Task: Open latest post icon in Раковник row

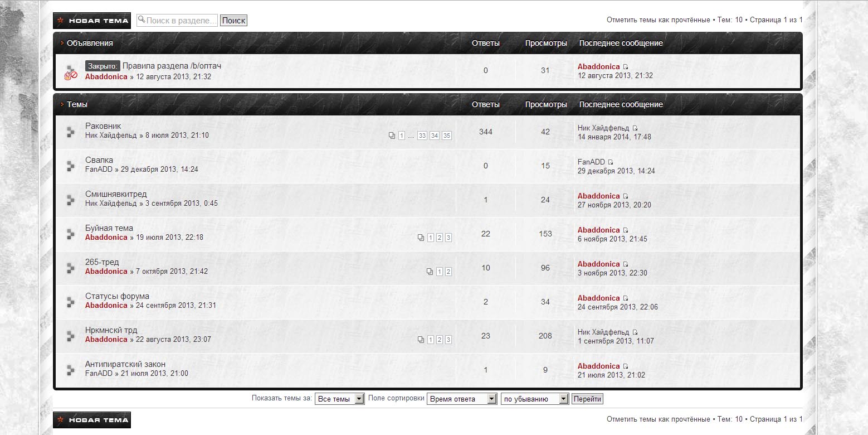Action: (x=635, y=128)
